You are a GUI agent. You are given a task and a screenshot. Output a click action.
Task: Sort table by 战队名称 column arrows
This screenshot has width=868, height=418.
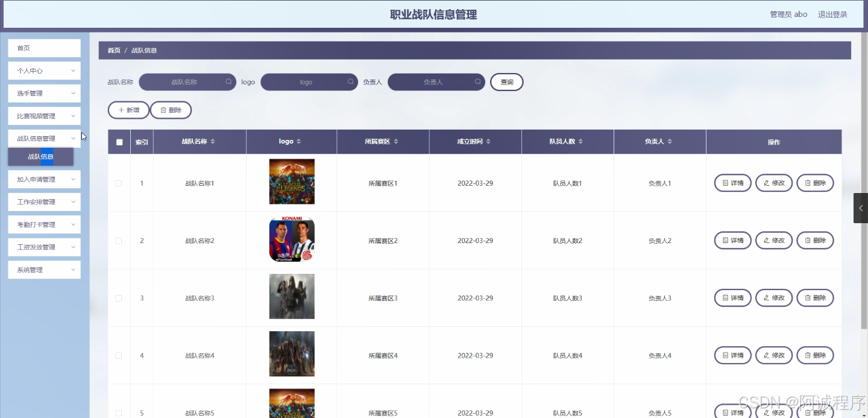pos(212,142)
